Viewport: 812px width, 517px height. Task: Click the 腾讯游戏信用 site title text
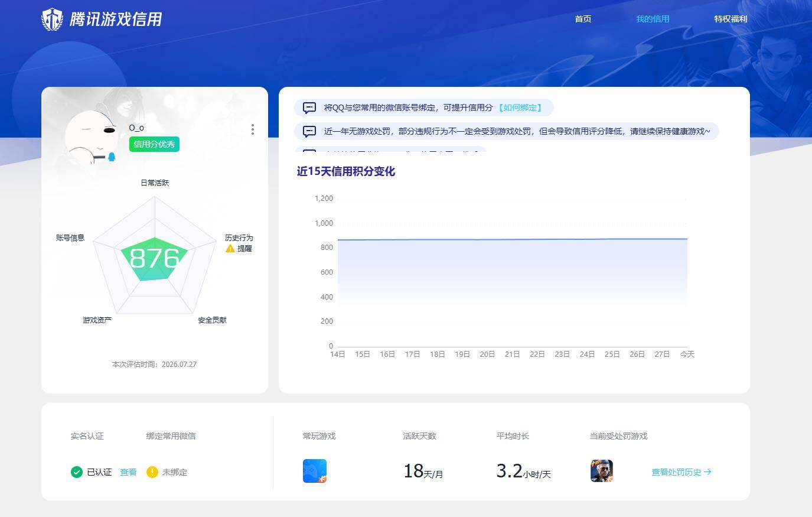point(116,19)
